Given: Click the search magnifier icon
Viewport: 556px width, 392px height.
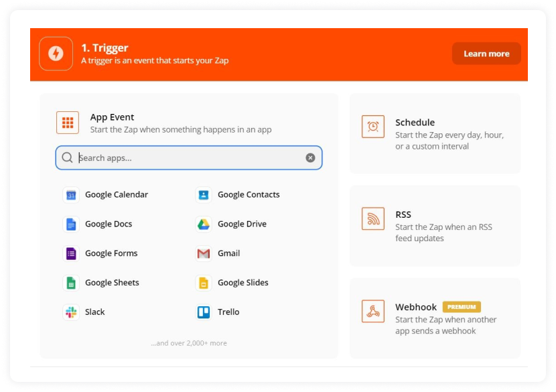Looking at the screenshot, I should 67,157.
